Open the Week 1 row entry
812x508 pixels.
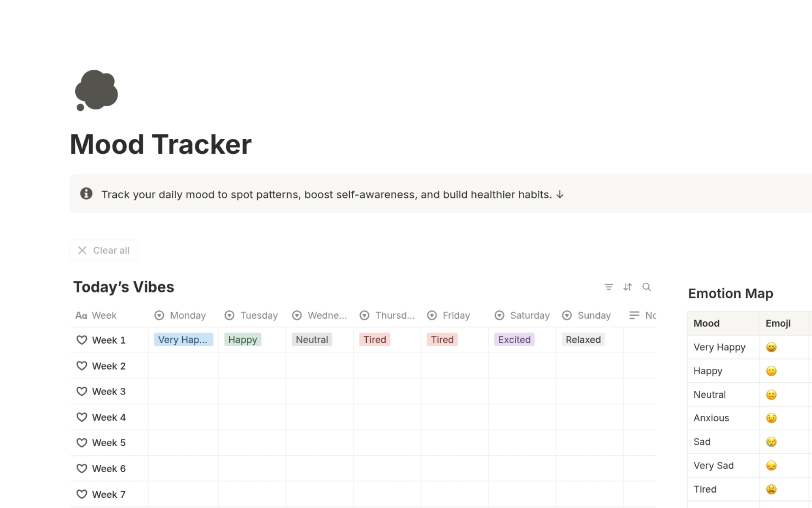coord(109,340)
